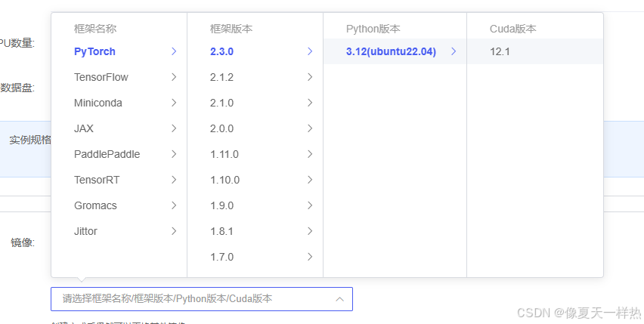Select the JAX framework option
The height and width of the screenshot is (324, 644).
click(119, 128)
